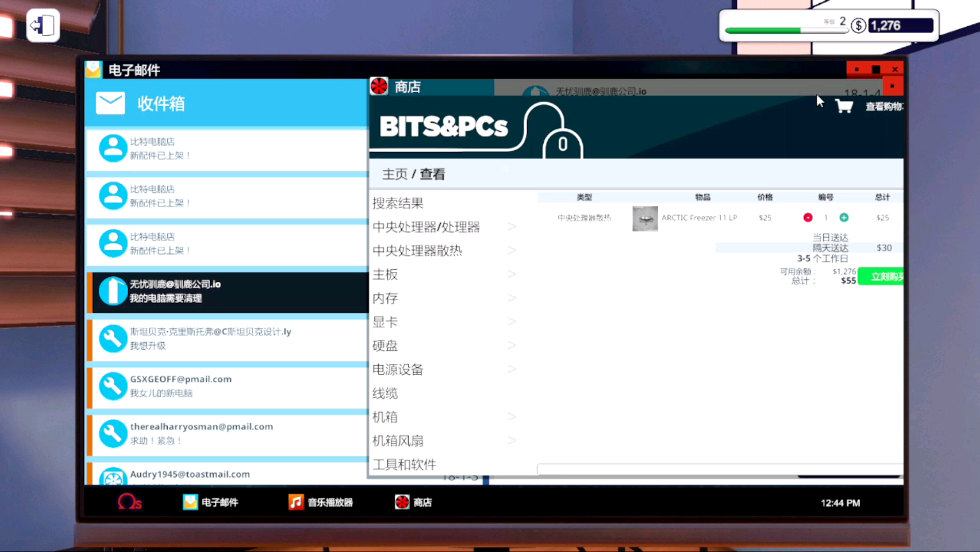Expand 机箱风扇 category arrow

511,441
